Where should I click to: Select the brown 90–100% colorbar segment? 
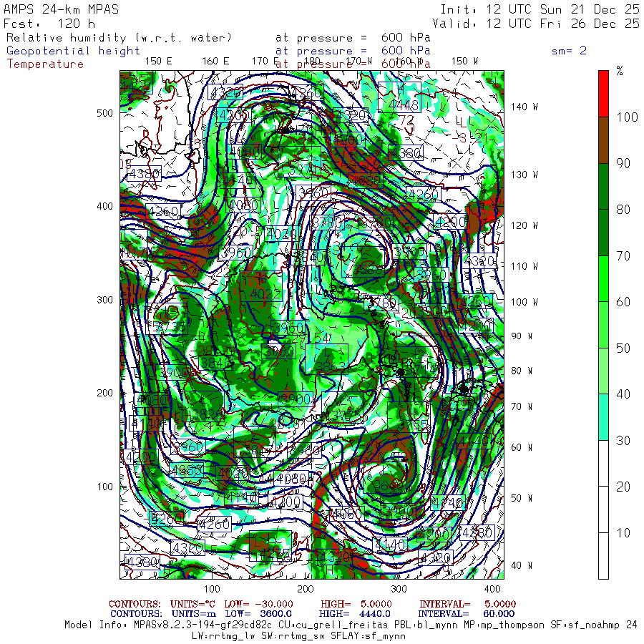(x=605, y=140)
